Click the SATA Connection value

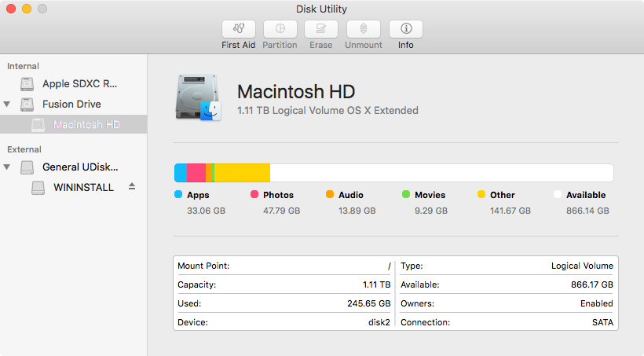point(602,323)
